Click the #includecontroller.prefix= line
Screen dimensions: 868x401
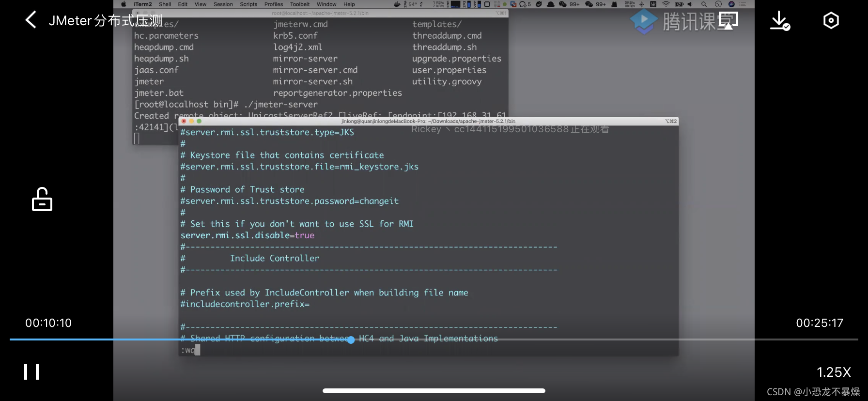click(245, 304)
